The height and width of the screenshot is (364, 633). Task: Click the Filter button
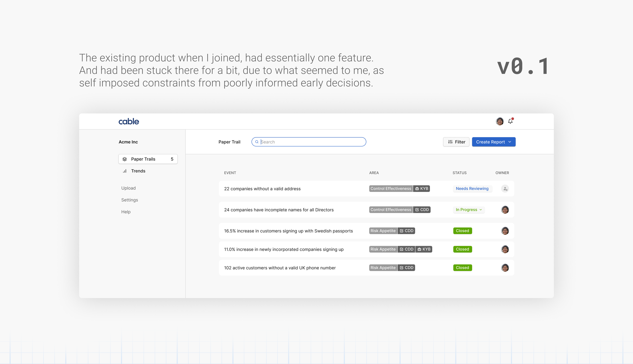(456, 142)
